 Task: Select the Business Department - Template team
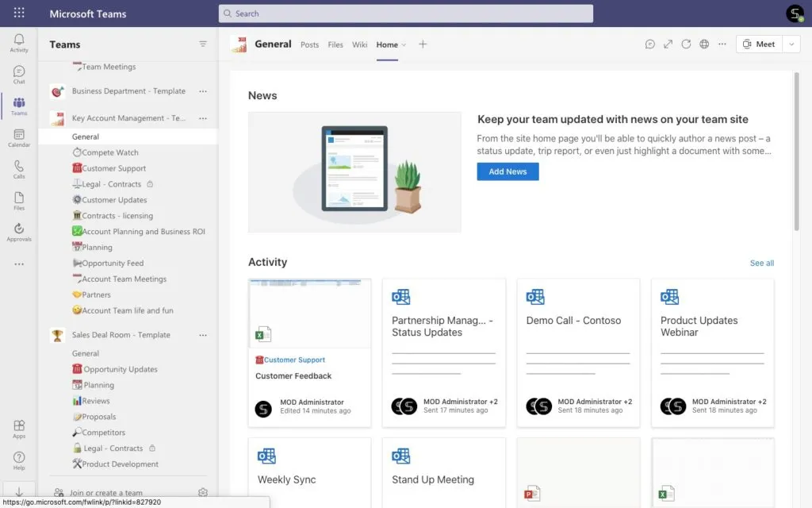tap(128, 91)
